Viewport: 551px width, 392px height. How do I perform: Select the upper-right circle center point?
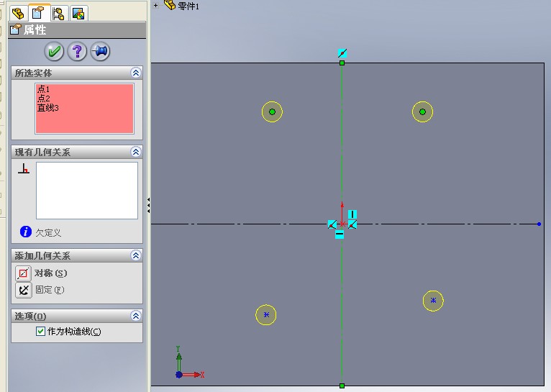coord(422,111)
